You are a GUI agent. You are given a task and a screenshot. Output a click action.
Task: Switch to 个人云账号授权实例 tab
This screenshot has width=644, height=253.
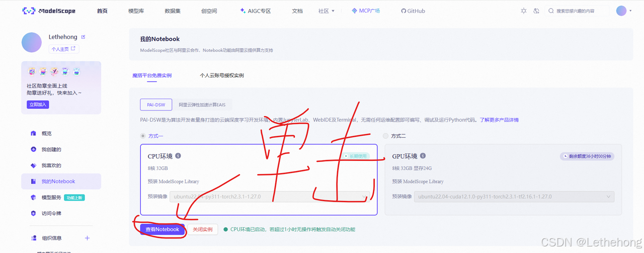click(222, 75)
